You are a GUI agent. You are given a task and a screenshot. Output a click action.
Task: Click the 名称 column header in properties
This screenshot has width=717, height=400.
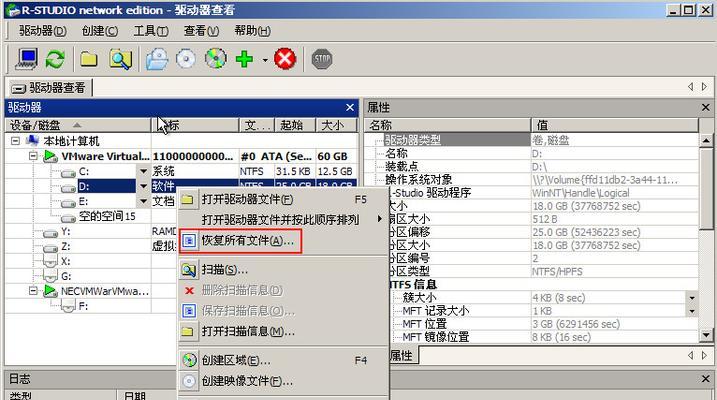[448, 125]
